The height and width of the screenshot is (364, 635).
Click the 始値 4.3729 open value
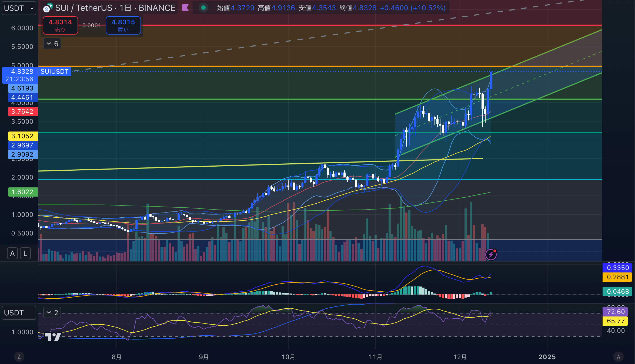click(x=236, y=8)
